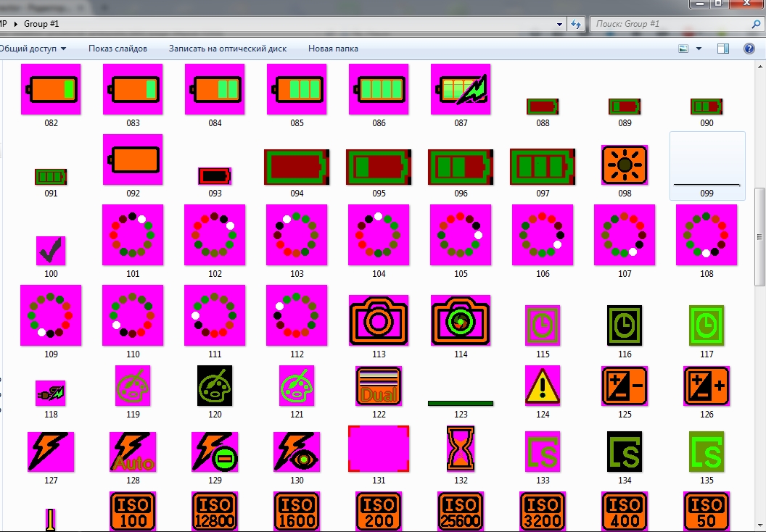Click Записать на оптический диск
Viewport: 766px width, 532px height.
tap(227, 49)
